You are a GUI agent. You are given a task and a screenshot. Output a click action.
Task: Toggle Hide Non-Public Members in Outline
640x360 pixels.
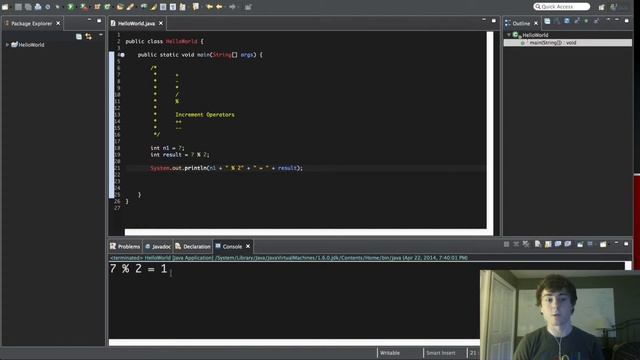(586, 21)
